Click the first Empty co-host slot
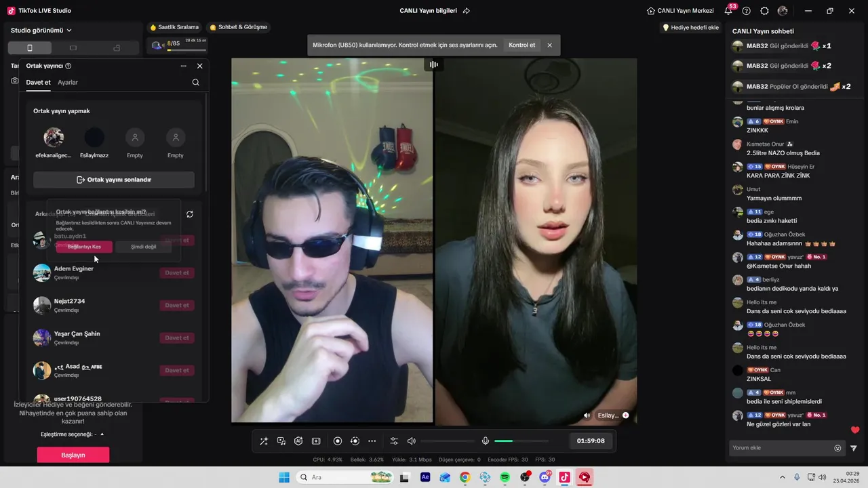Image resolution: width=868 pixels, height=488 pixels. tap(135, 138)
